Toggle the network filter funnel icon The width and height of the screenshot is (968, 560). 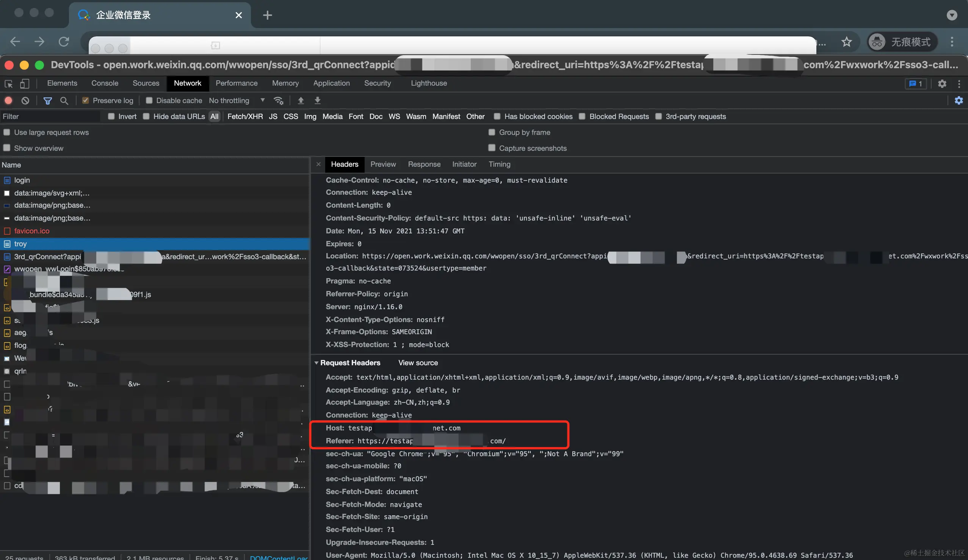click(48, 101)
